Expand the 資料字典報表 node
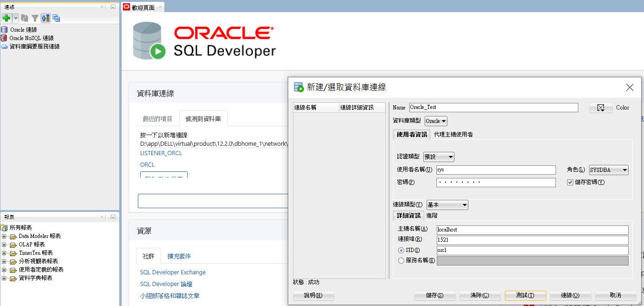The image size is (644, 306). coord(4,278)
